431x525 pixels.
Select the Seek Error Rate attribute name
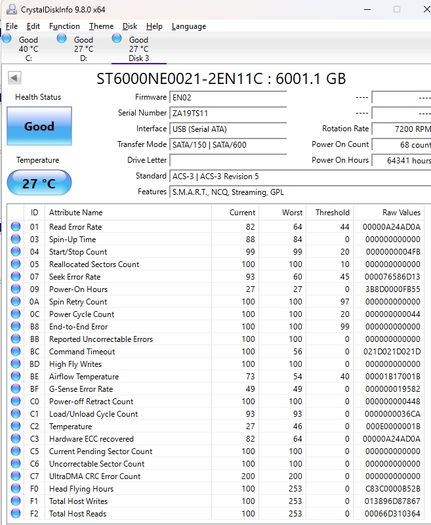pyautogui.click(x=75, y=277)
